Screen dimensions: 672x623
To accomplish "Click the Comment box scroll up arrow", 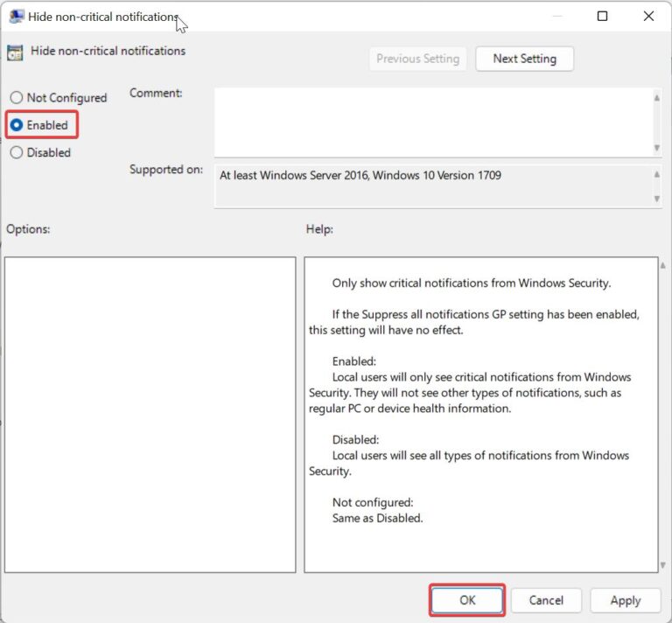I will 656,98.
